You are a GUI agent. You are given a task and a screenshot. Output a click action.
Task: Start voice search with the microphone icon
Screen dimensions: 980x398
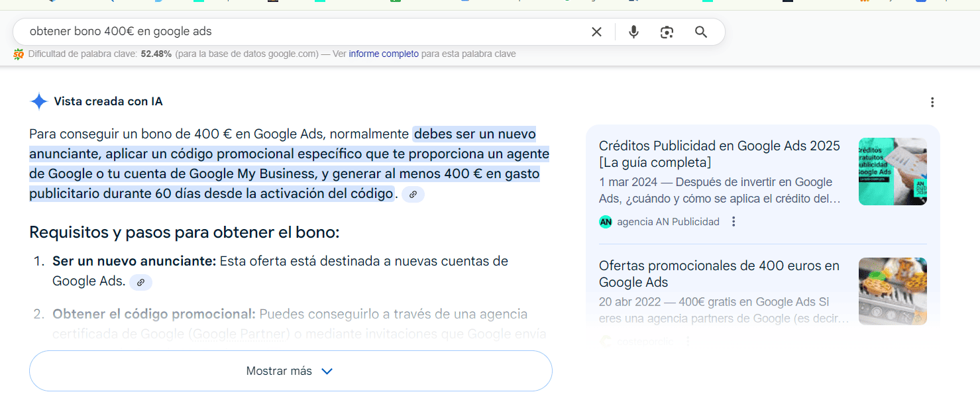633,32
